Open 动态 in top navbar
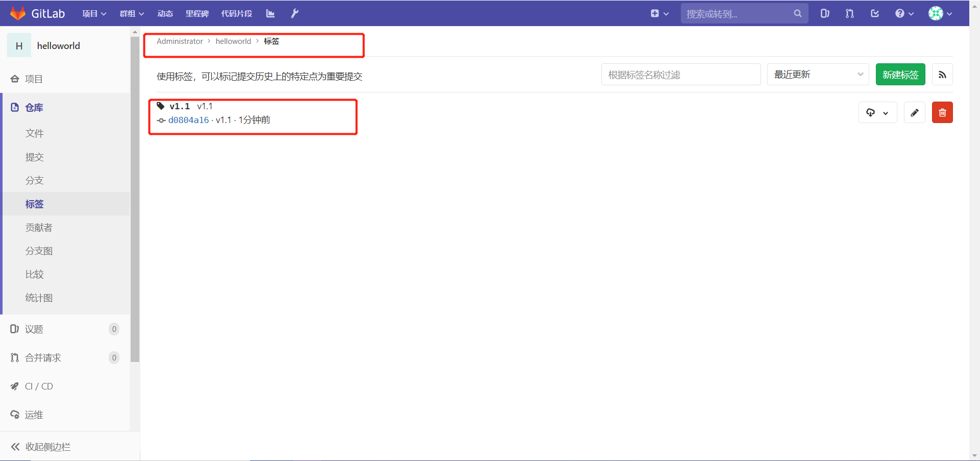The width and height of the screenshot is (980, 461). tap(165, 14)
